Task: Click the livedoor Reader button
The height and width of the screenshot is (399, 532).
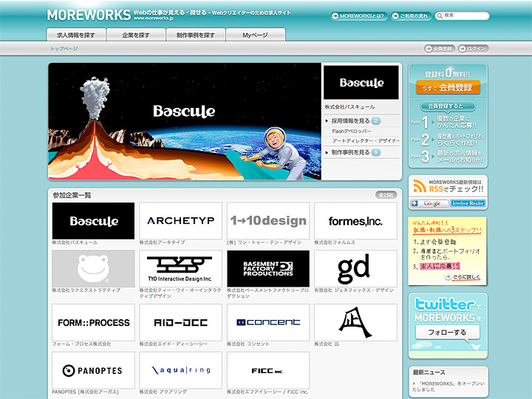Action: [x=467, y=203]
